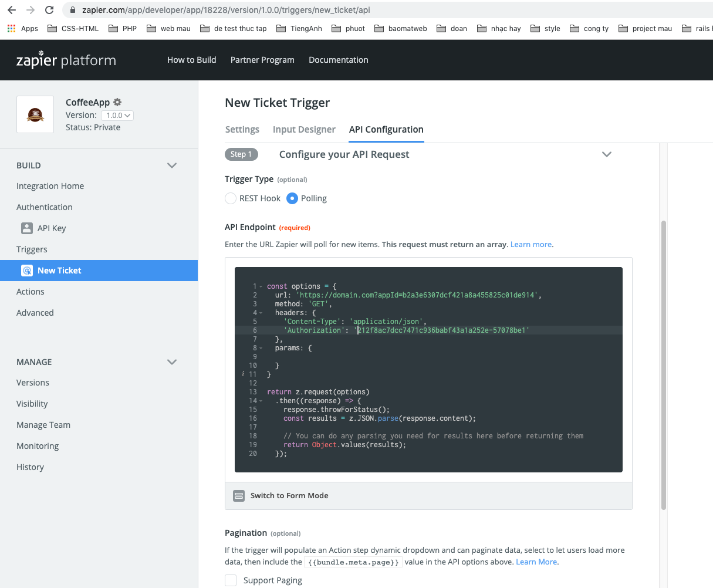Open the Settings tab
The image size is (713, 588).
pyautogui.click(x=242, y=130)
